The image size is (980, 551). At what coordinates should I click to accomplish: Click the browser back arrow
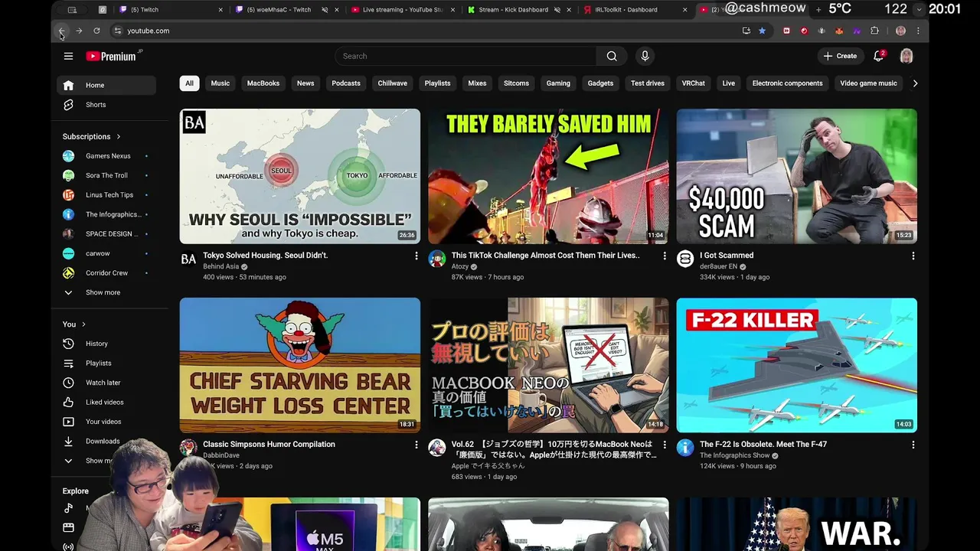[x=62, y=31]
